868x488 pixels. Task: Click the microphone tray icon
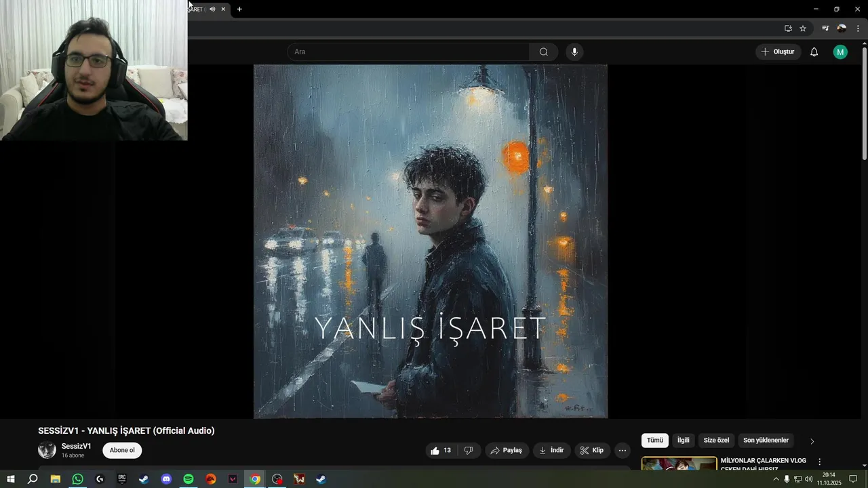point(787,479)
